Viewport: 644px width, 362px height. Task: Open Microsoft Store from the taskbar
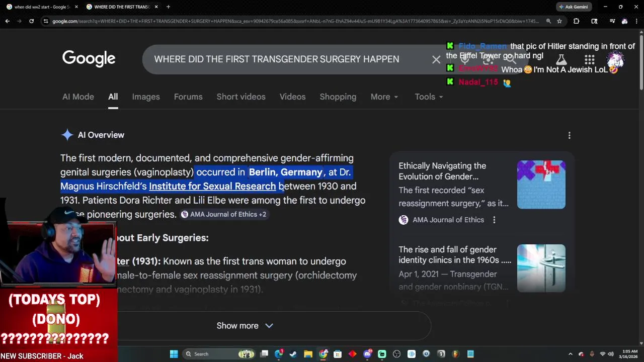click(338, 354)
